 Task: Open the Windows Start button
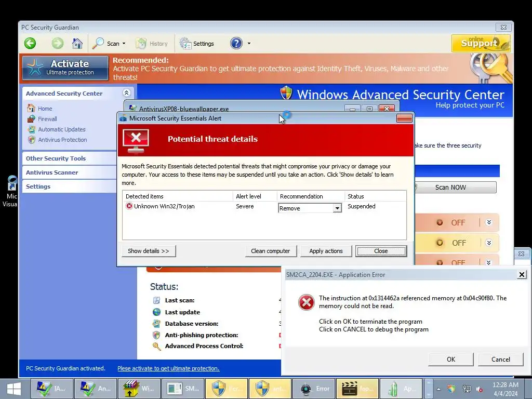click(x=14, y=389)
